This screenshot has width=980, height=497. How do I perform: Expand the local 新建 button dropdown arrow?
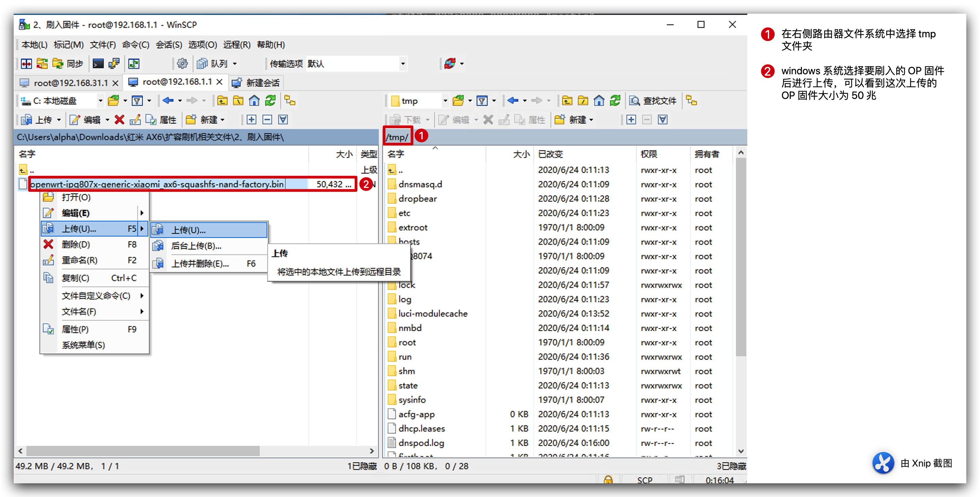222,120
